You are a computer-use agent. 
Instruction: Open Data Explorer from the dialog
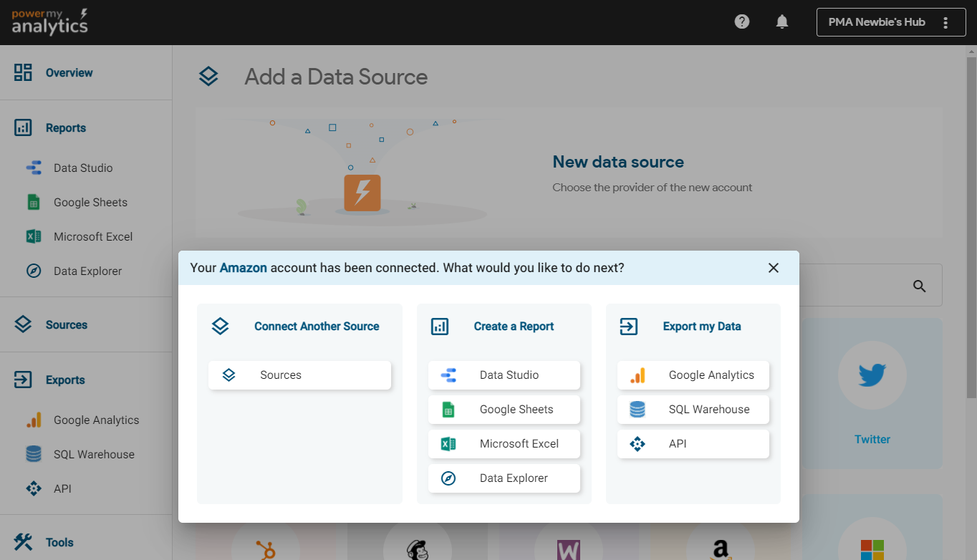click(504, 478)
